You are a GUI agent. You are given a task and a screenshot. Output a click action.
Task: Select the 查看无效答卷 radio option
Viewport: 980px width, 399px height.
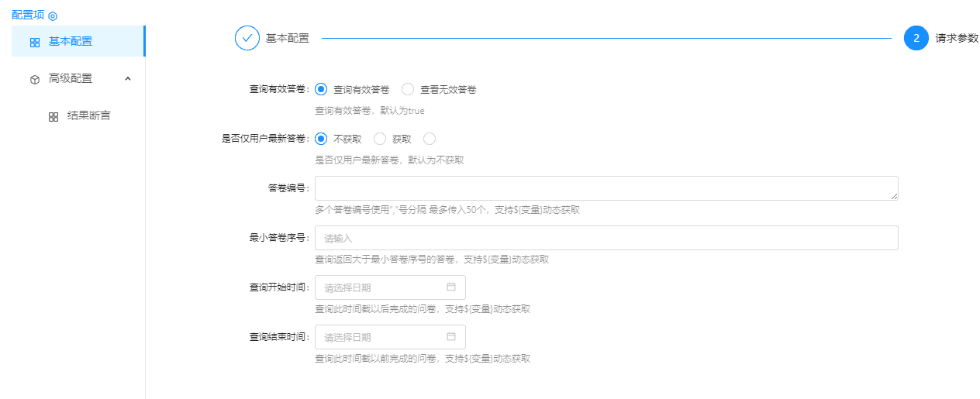coord(408,89)
